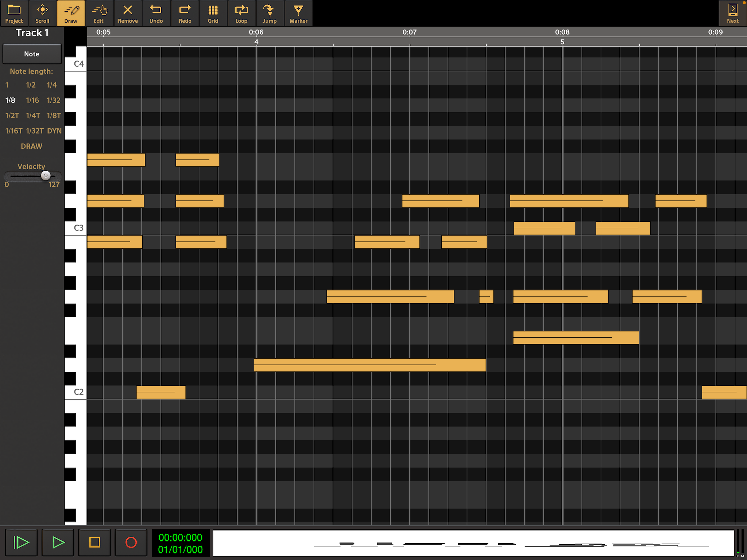This screenshot has height=560, width=747.
Task: Choose 1/4T triplet note length
Action: coord(33,116)
